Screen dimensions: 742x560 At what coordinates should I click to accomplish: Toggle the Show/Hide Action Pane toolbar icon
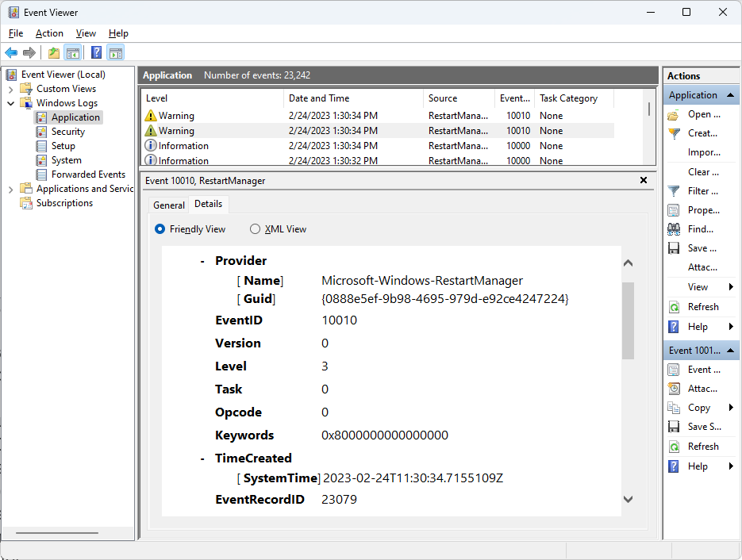coord(115,52)
